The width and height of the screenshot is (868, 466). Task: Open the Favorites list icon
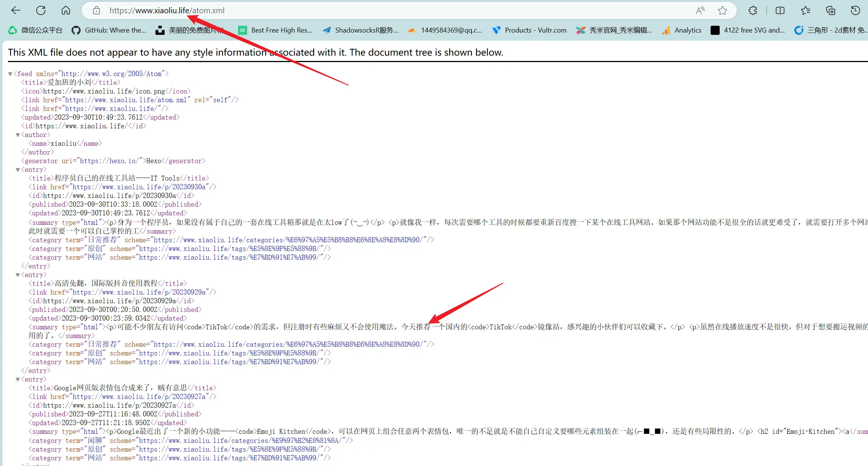[x=805, y=11]
